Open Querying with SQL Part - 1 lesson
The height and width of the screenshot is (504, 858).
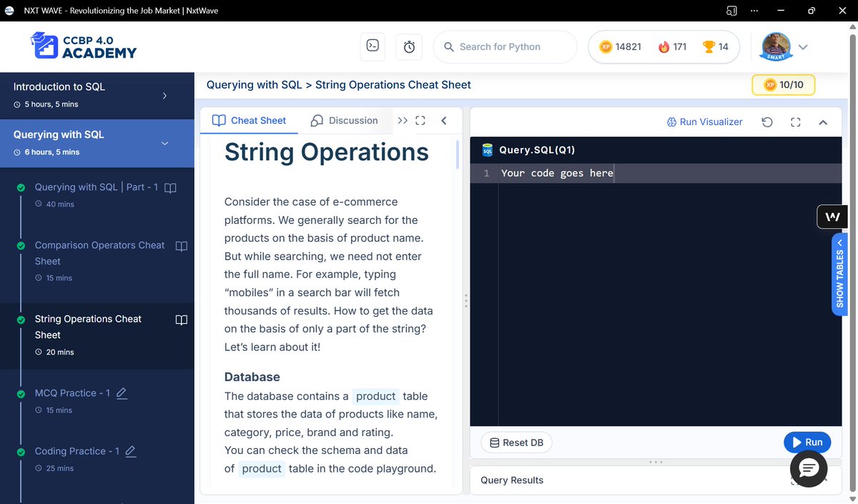(x=97, y=187)
